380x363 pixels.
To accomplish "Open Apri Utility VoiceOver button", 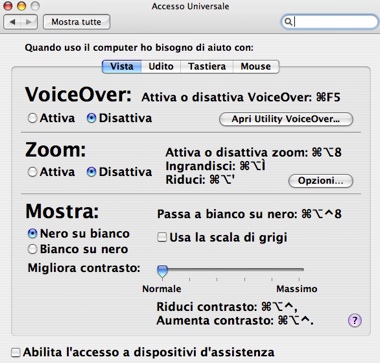I will click(x=286, y=119).
